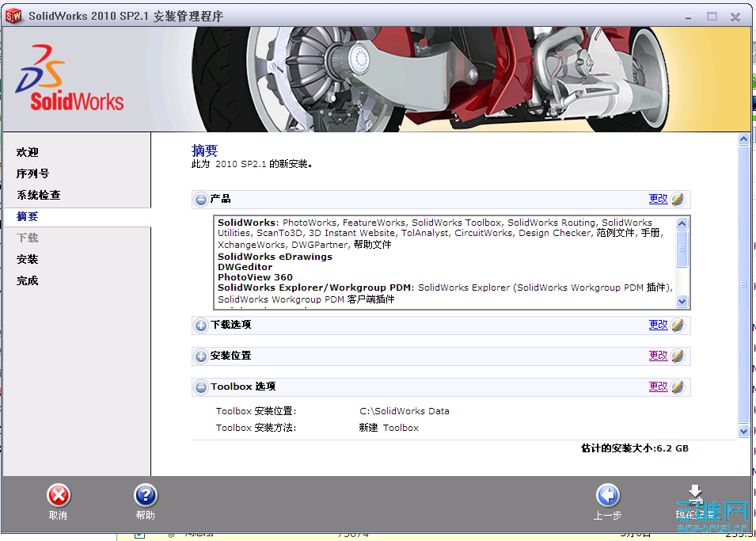Close the installation manager window
Image resolution: width=756 pixels, height=541 pixels.
tap(735, 17)
